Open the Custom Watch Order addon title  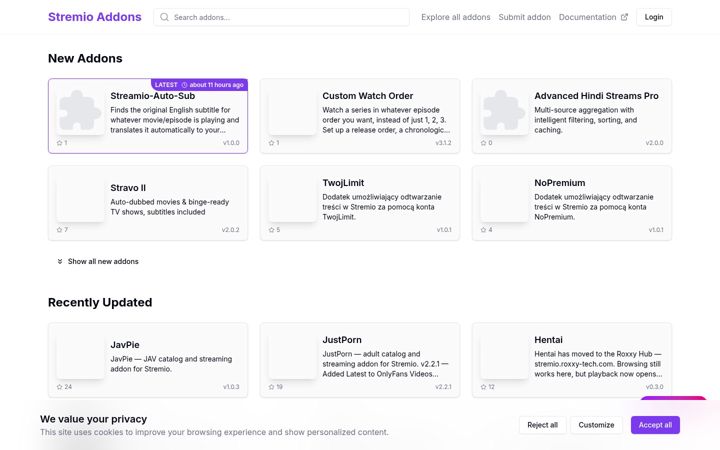(x=367, y=96)
